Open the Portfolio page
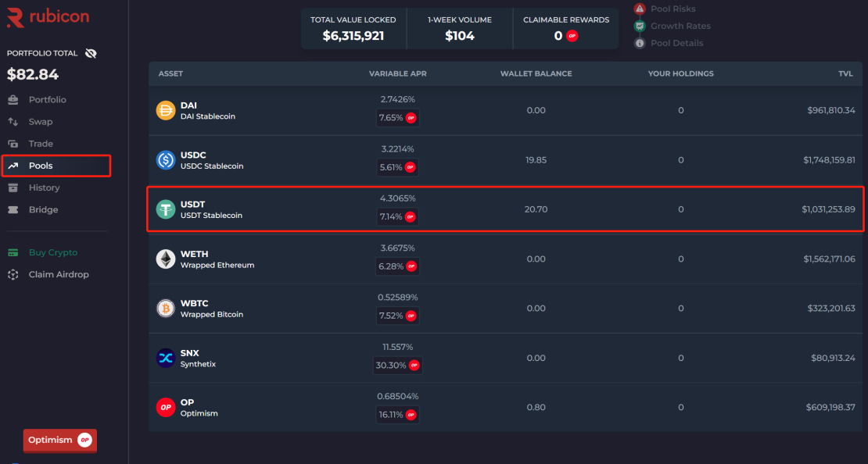Screen dimensions: 868x464 click(47, 100)
